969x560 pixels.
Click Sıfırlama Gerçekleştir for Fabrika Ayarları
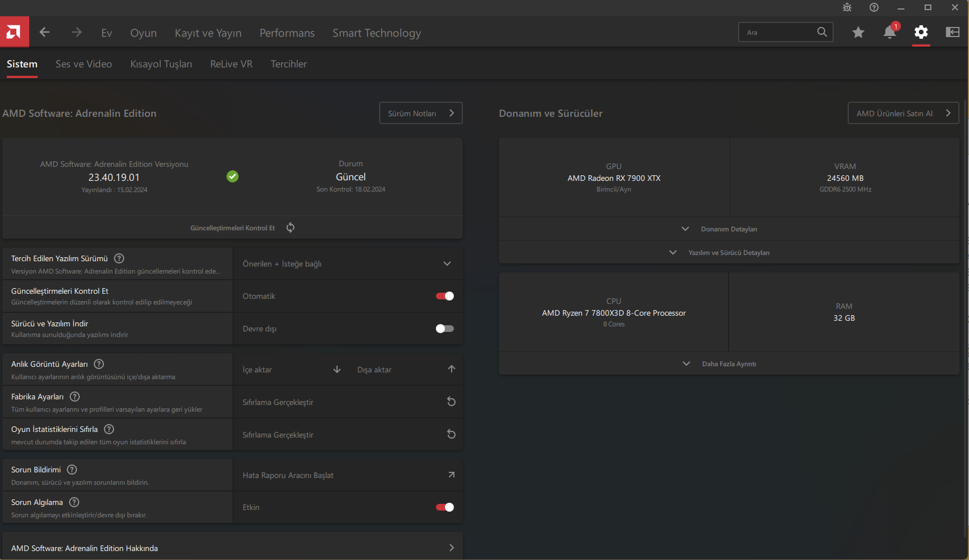click(x=348, y=402)
